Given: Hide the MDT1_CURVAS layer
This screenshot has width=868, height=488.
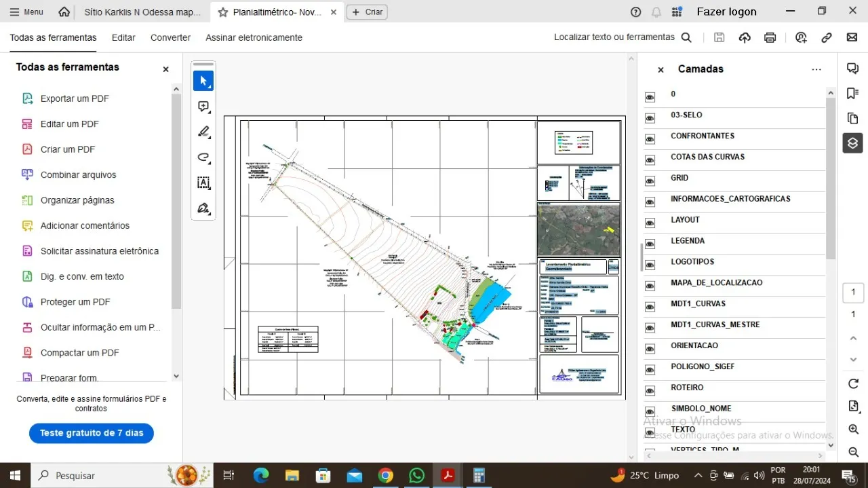Looking at the screenshot, I should click(650, 307).
